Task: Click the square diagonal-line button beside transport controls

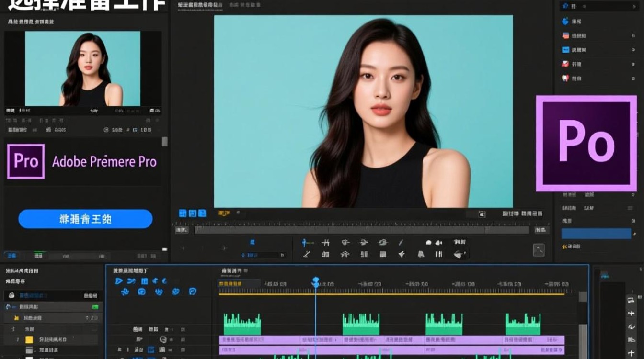Action: click(539, 250)
